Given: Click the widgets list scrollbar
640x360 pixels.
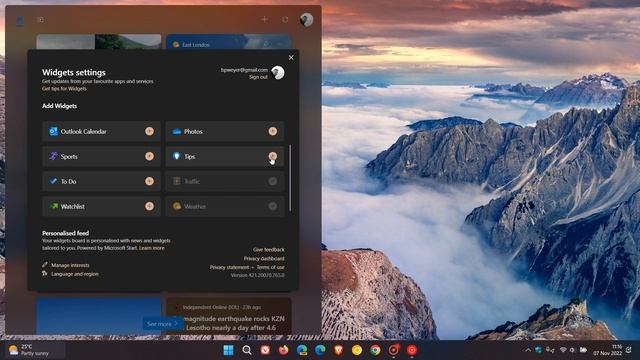Looking at the screenshot, I should [290, 178].
